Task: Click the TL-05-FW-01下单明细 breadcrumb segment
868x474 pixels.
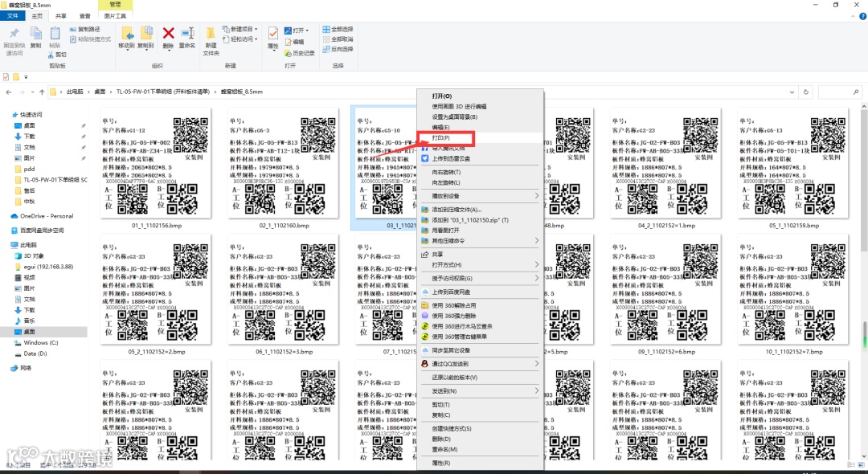Action: click(x=163, y=92)
